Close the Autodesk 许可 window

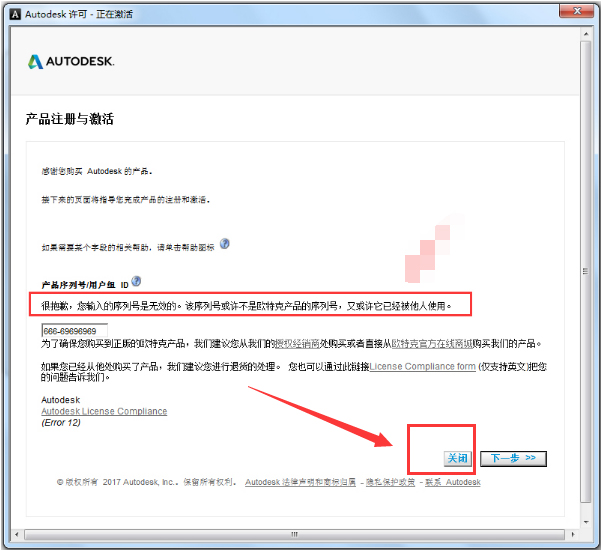pos(577,11)
